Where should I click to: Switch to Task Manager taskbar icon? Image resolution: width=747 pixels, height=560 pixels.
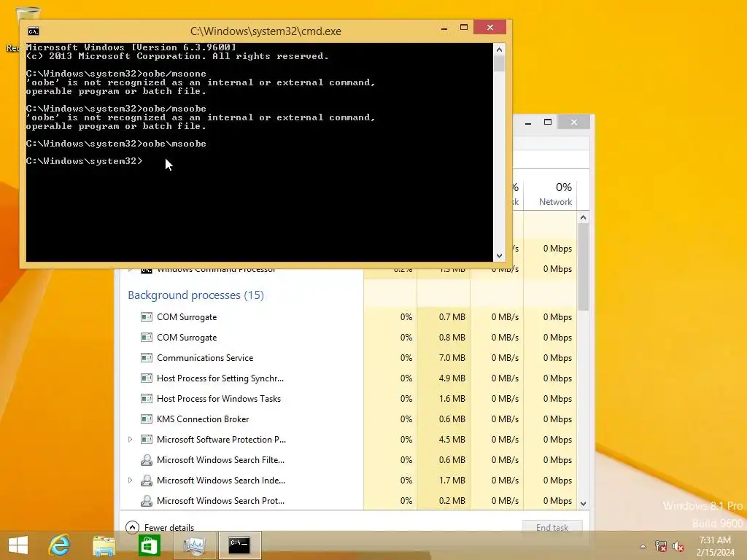[x=194, y=545]
